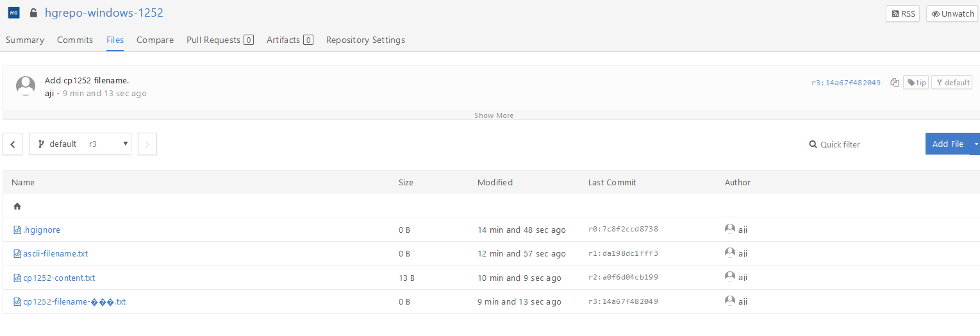Click aji's avatar in the commit header
The width and height of the screenshot is (980, 336).
(x=26, y=86)
